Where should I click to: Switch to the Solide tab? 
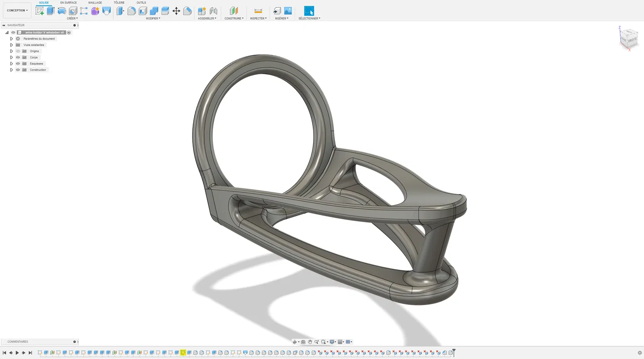pyautogui.click(x=44, y=3)
